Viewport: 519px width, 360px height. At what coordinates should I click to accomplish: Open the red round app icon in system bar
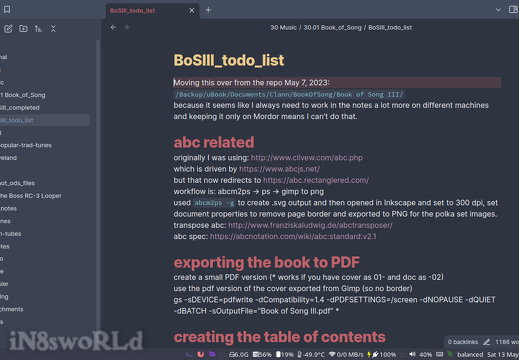[x=201, y=354]
